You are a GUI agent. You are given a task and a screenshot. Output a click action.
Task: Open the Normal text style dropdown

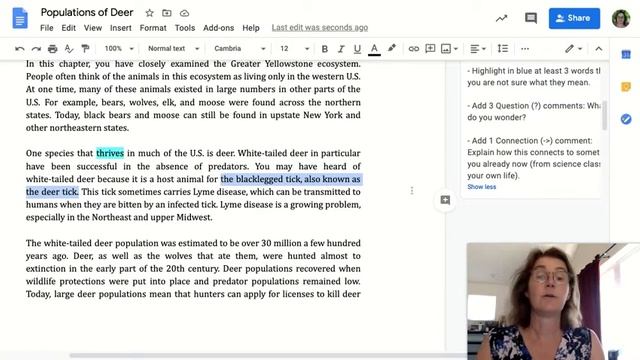click(173, 49)
